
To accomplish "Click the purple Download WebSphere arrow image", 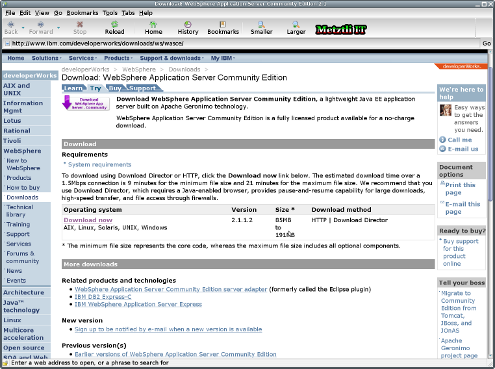I will (x=86, y=103).
